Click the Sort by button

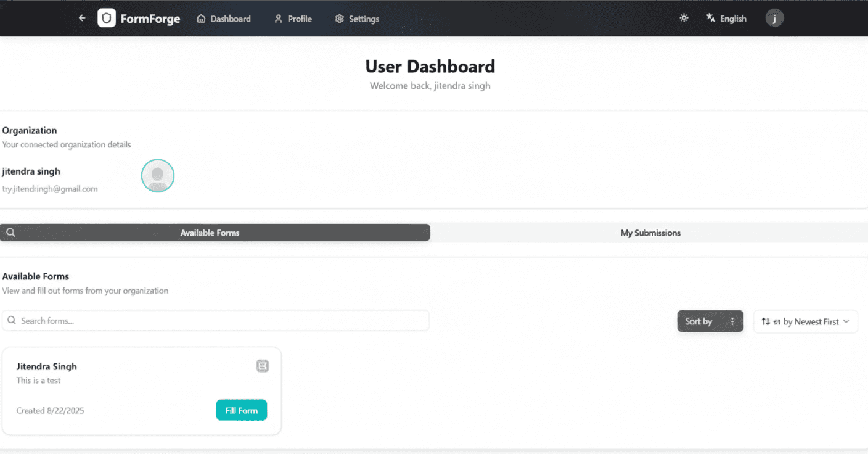coord(698,321)
